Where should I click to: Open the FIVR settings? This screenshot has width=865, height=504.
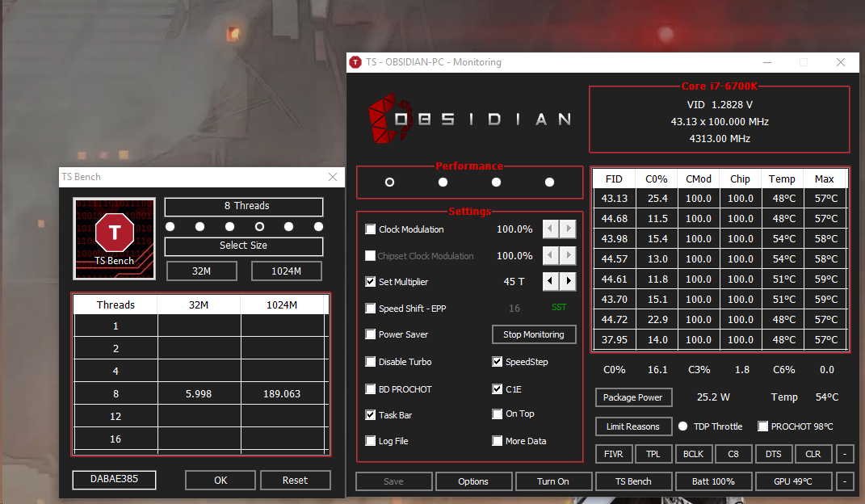614,454
